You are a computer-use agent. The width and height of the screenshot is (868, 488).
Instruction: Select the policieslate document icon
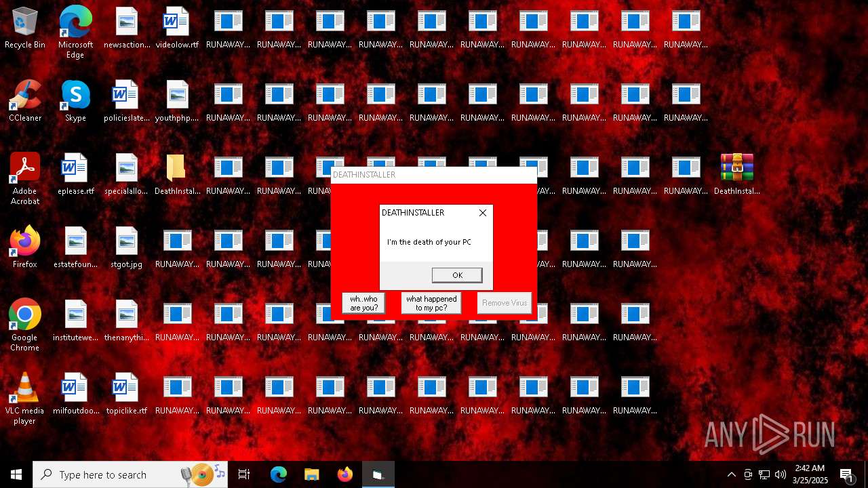pos(126,101)
